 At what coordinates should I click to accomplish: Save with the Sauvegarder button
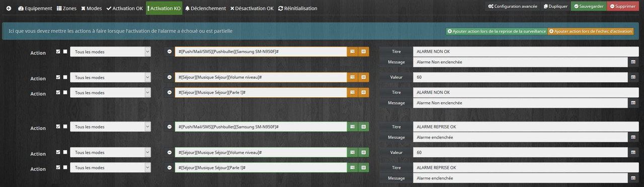[x=589, y=6]
